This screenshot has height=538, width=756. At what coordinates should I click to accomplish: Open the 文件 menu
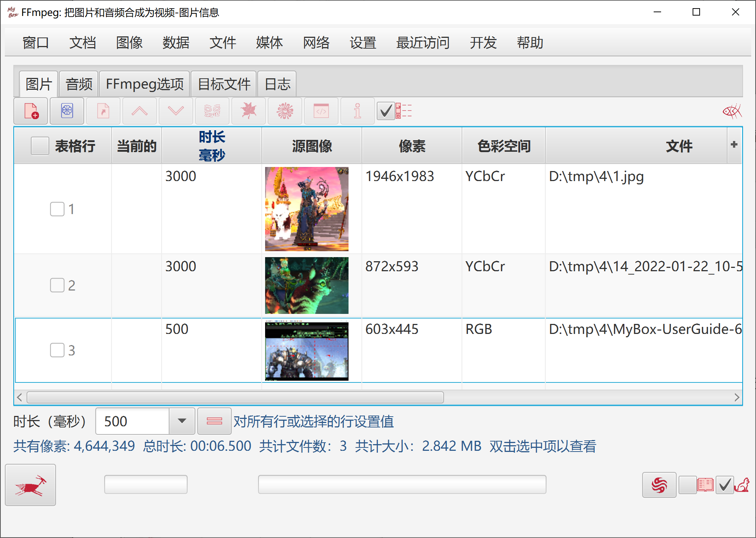tap(222, 43)
